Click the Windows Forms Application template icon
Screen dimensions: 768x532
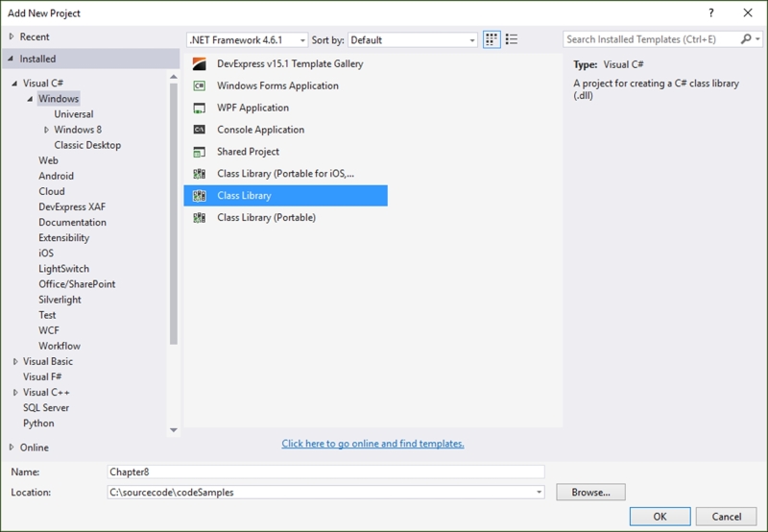[x=200, y=85]
